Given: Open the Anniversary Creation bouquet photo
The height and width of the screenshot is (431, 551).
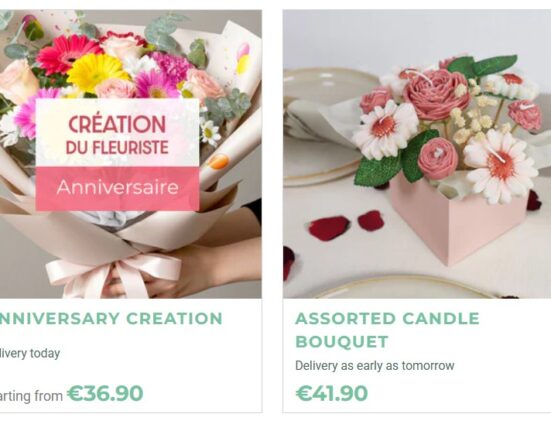Looking at the screenshot, I should pyautogui.click(x=131, y=154).
